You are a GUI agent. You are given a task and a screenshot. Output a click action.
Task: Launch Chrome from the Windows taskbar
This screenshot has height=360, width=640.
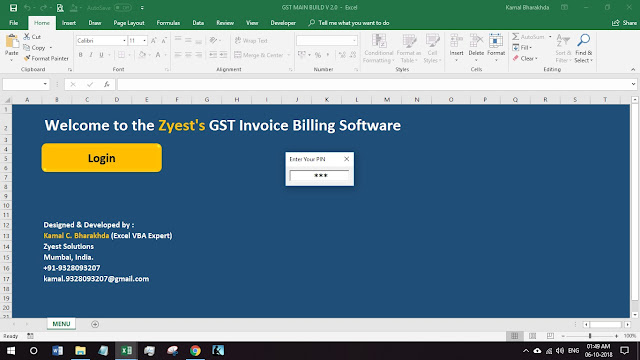click(x=195, y=351)
